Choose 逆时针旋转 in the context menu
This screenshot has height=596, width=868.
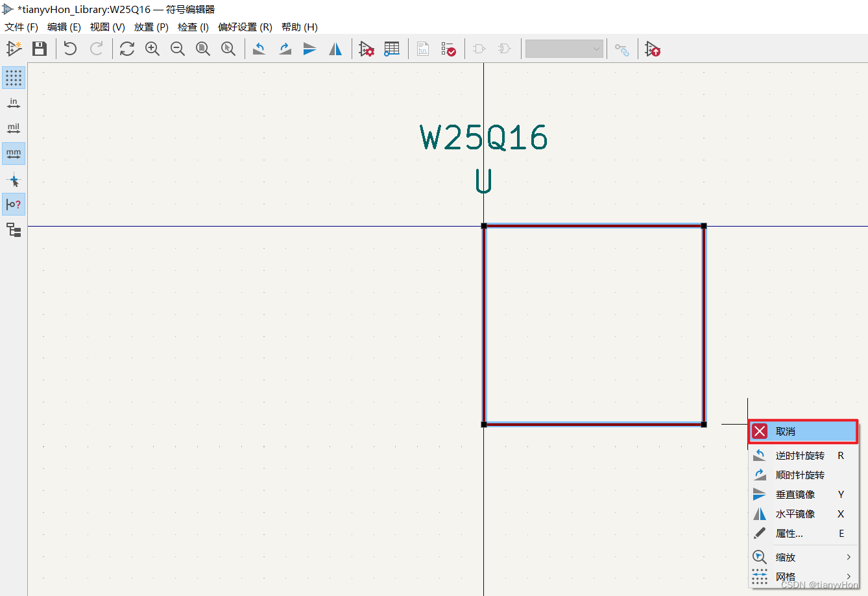pyautogui.click(x=804, y=456)
